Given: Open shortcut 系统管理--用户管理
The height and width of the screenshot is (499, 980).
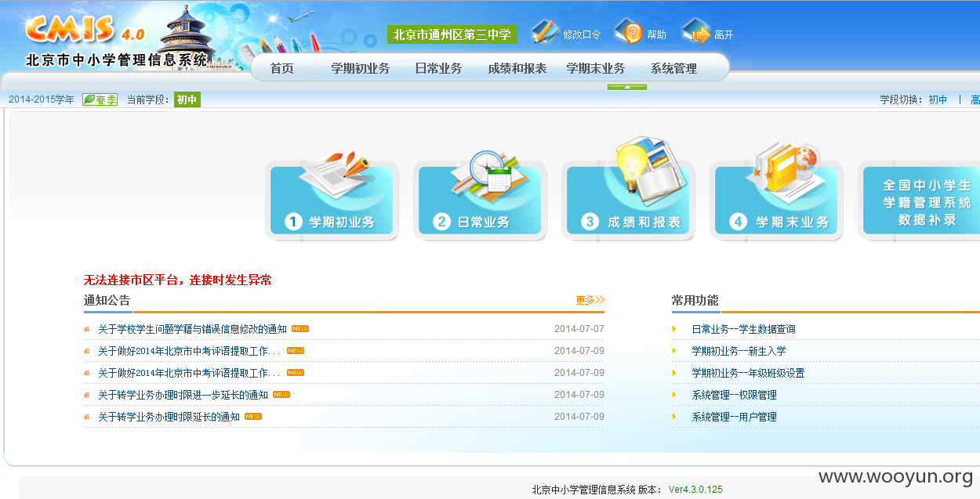Looking at the screenshot, I should (734, 417).
